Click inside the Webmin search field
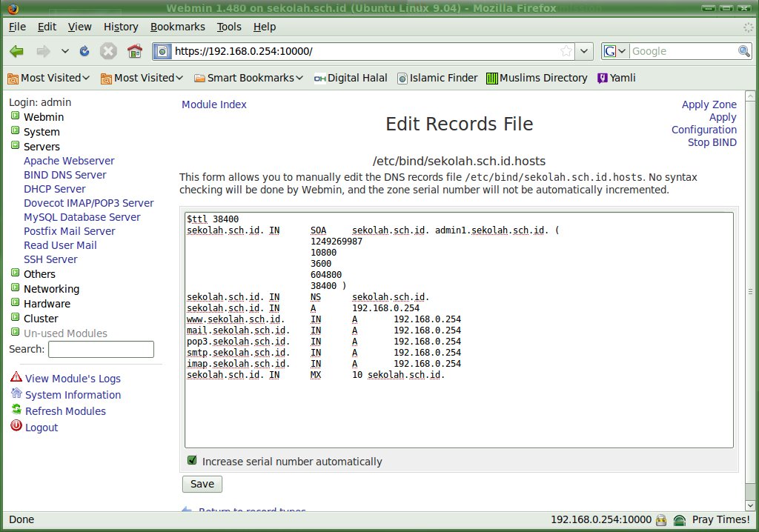This screenshot has height=532, width=759. point(101,349)
